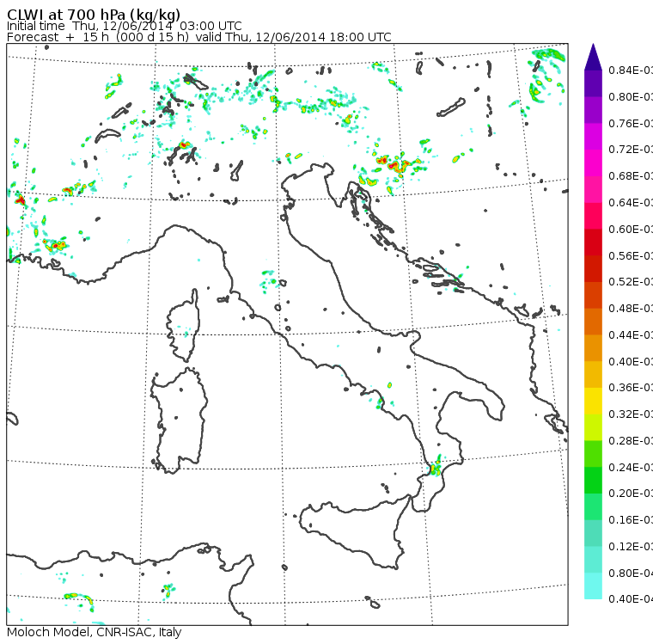
Task: Click the orange swatch between 0.44E-03 and 0.48E-03
Action: (593, 322)
